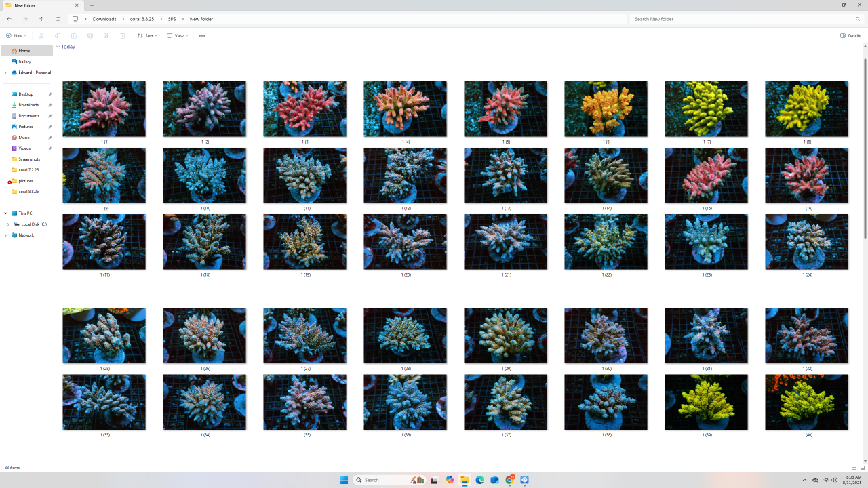Open Microsoft Edge from the taskbar
The image size is (868, 488).
(479, 480)
